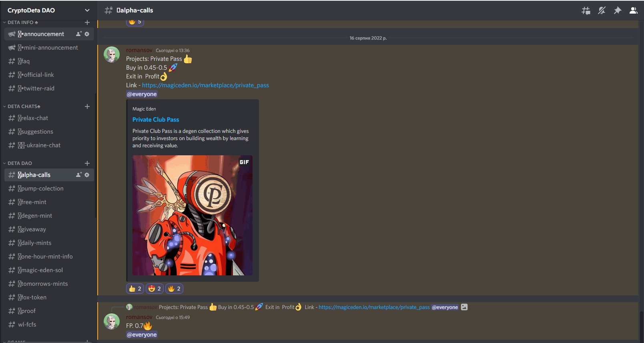The width and height of the screenshot is (644, 343).
Task: Click romansov username on 13:36 message
Action: pos(139,50)
